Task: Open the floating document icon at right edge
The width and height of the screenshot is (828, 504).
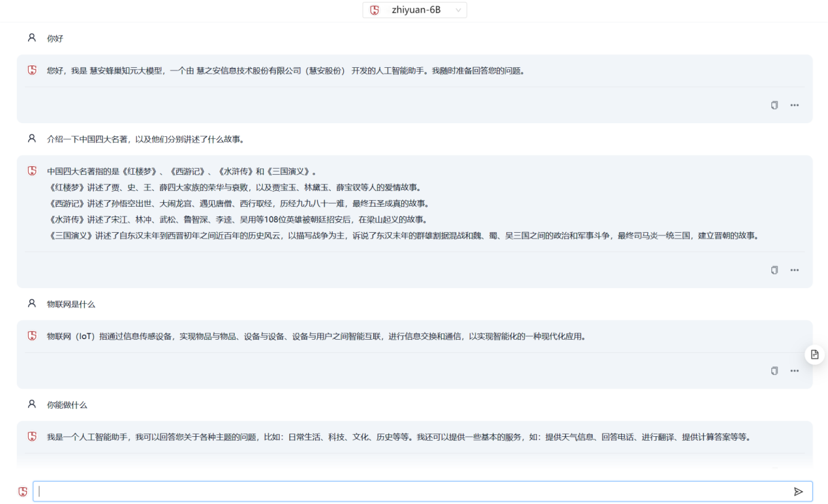Action: pyautogui.click(x=814, y=355)
